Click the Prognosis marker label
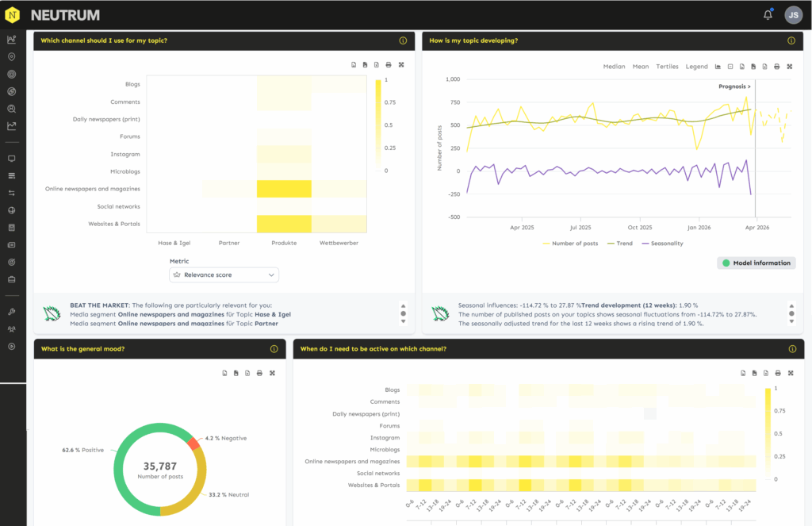This screenshot has width=812, height=526. point(734,86)
